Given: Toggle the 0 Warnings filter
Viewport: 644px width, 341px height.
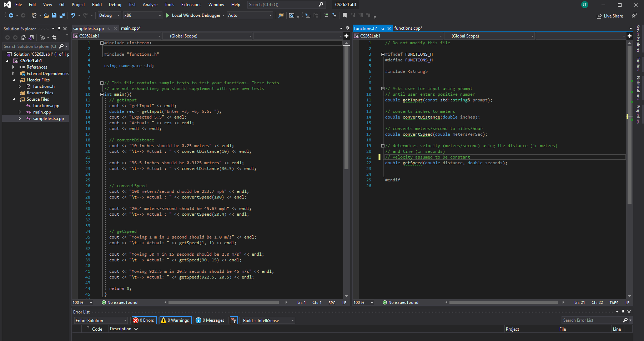Looking at the screenshot, I should tap(175, 320).
